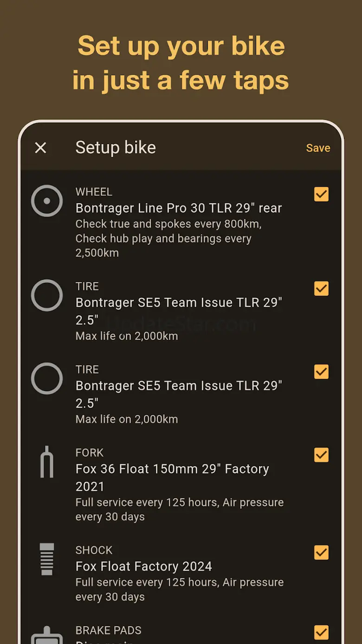Tap the first tire icon

47,295
